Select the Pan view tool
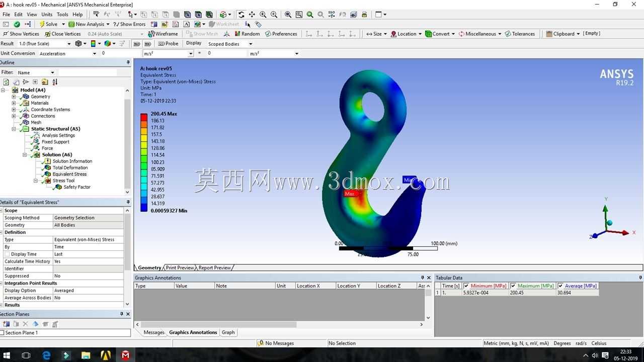The image size is (644, 362). pyautogui.click(x=252, y=15)
